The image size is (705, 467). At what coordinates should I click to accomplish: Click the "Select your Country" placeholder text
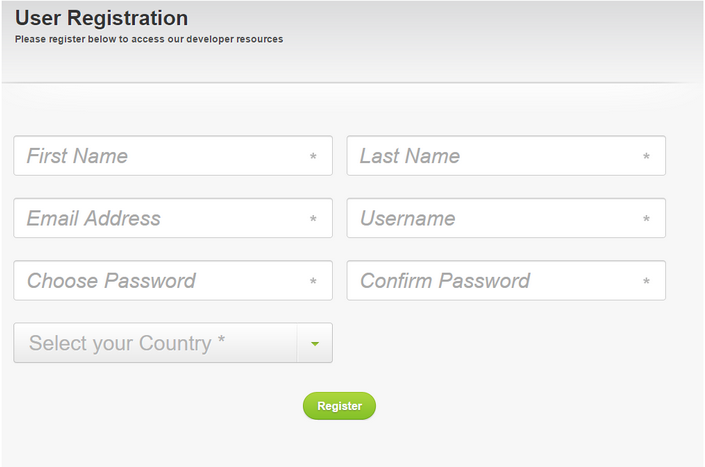120,343
